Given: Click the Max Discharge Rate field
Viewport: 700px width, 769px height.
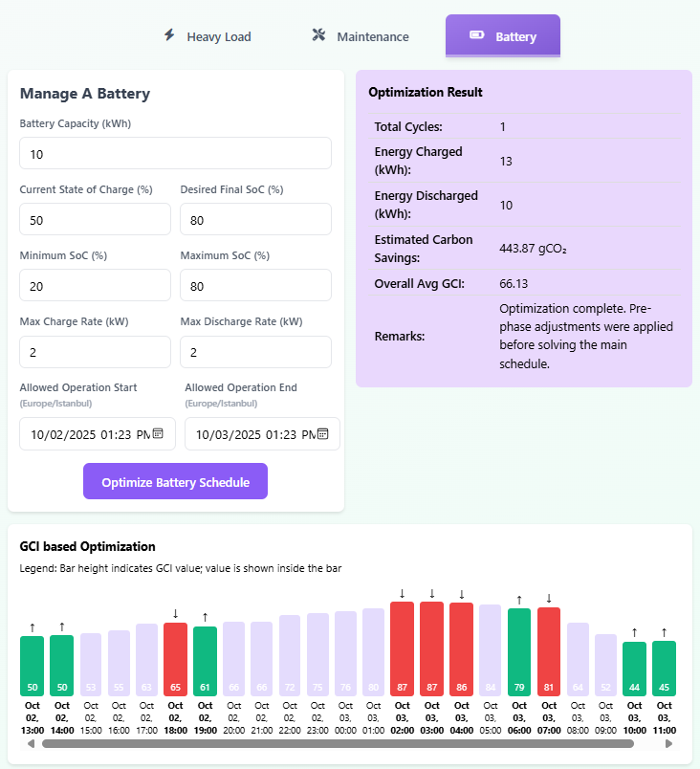Looking at the screenshot, I should coord(255,352).
